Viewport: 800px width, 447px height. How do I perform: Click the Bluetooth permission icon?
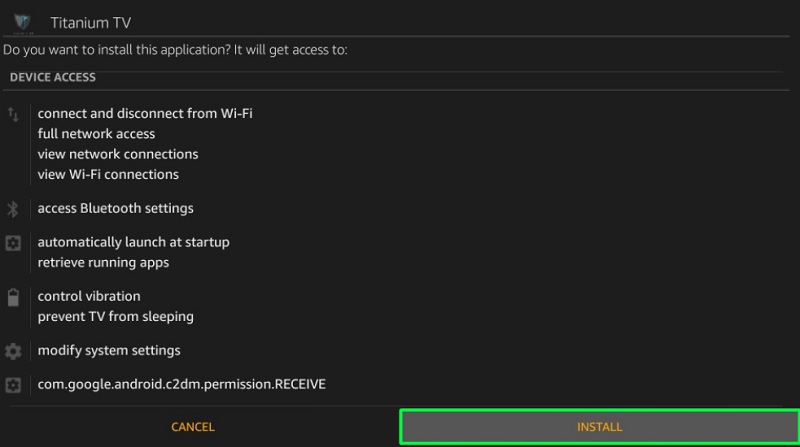pyautogui.click(x=13, y=209)
